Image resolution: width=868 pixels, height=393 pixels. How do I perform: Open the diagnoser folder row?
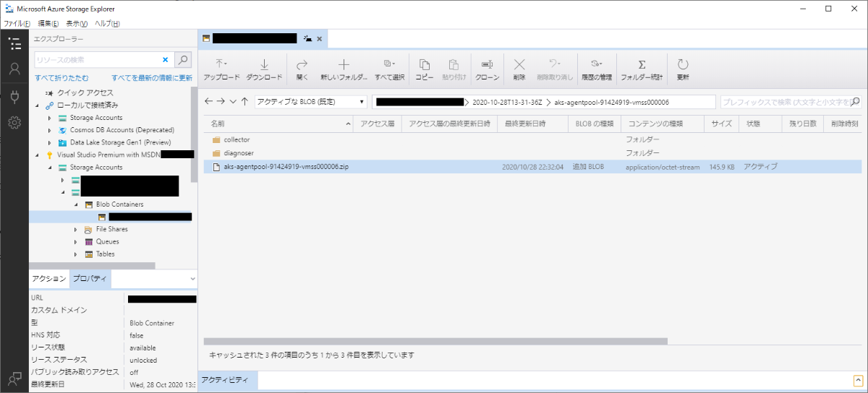(532, 152)
